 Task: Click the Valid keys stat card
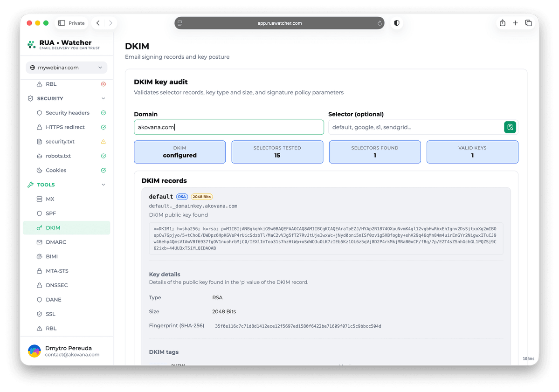tap(472, 152)
